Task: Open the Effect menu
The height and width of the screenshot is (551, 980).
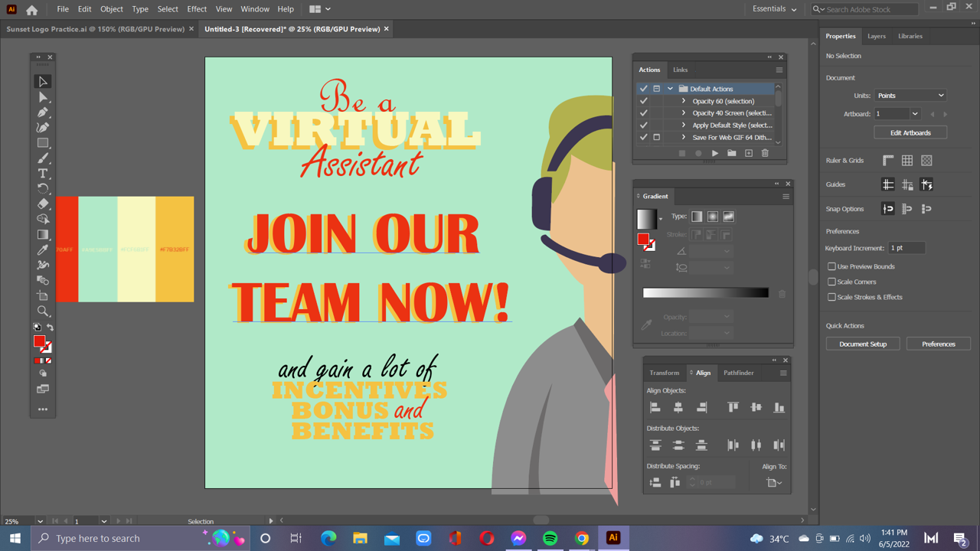Action: [197, 9]
